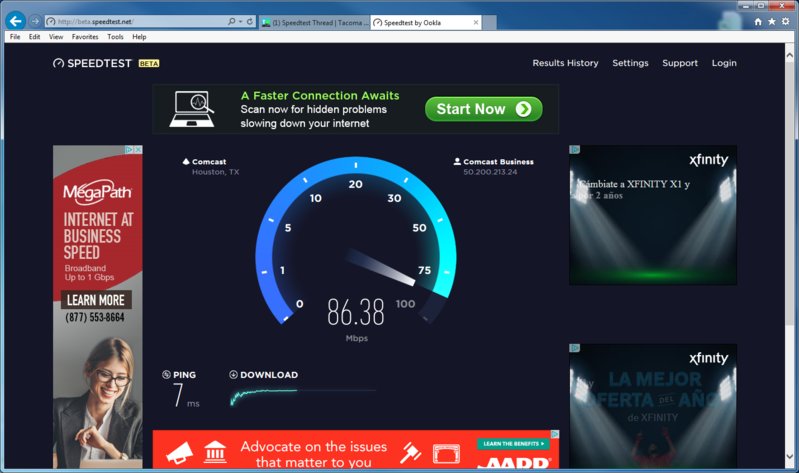Click the PING icon

[166, 375]
